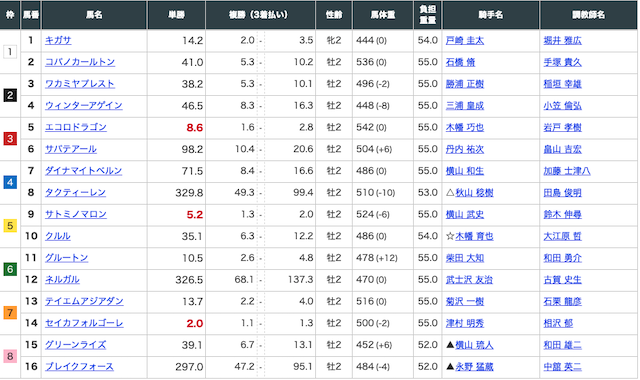This screenshot has height=380, width=640.
Task: Open trainer 加藤 士津八 page
Action: (567, 171)
